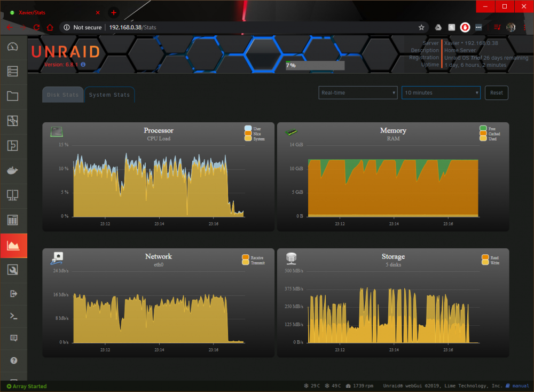
Task: Open the Google Drive extension icon
Action: (438, 27)
